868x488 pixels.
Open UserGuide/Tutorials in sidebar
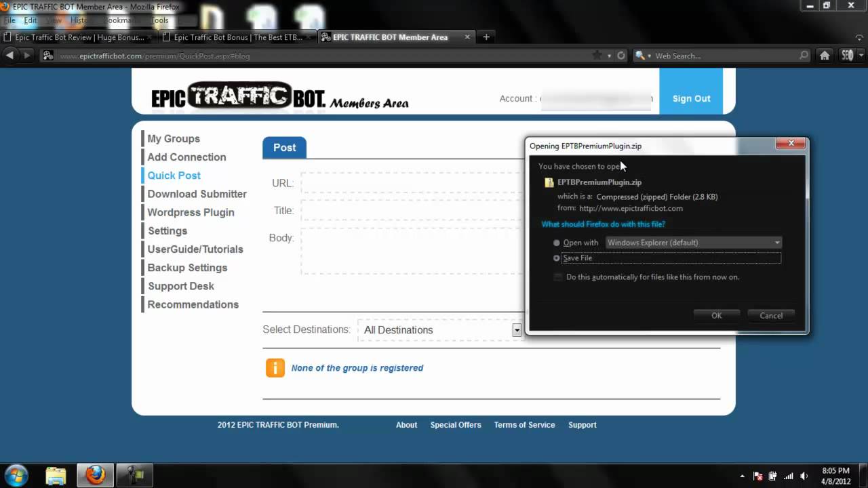click(195, 249)
